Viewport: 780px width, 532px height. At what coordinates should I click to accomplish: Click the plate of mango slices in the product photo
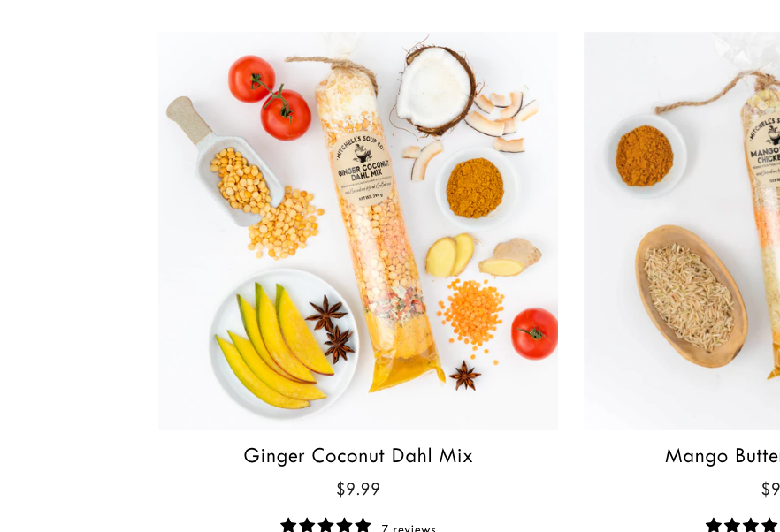point(285,344)
